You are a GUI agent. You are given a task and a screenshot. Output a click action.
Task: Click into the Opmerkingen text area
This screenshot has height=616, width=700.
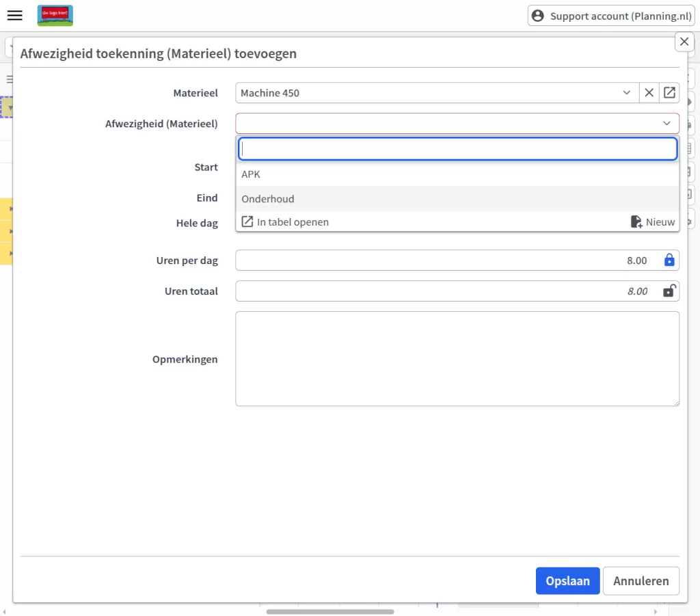pyautogui.click(x=457, y=359)
